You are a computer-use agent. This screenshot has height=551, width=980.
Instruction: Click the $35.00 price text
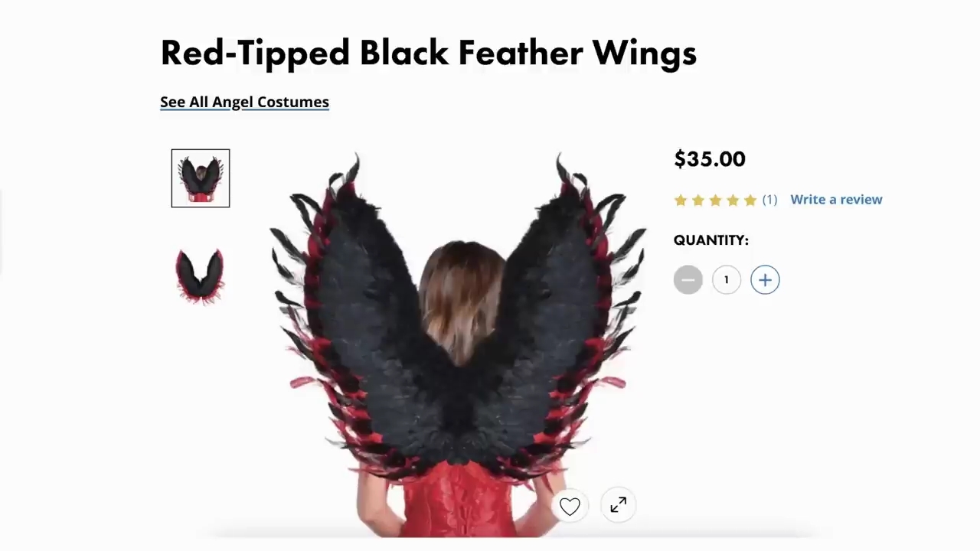click(x=710, y=159)
